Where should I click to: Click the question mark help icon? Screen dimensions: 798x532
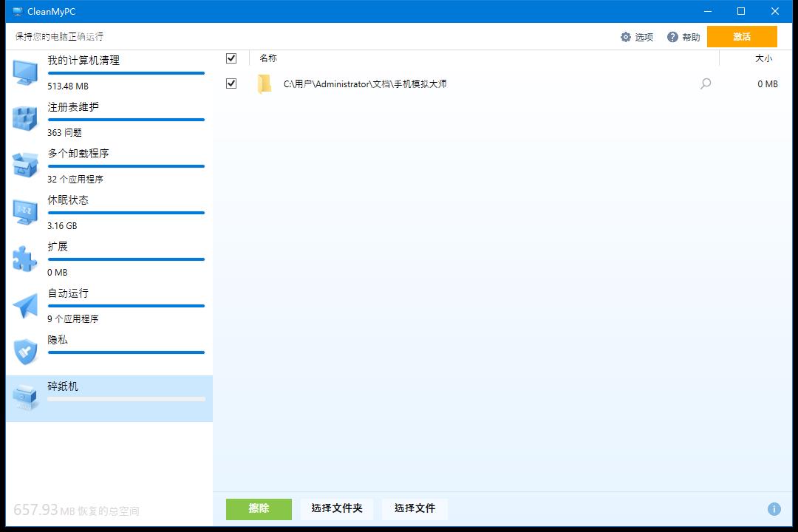(672, 37)
